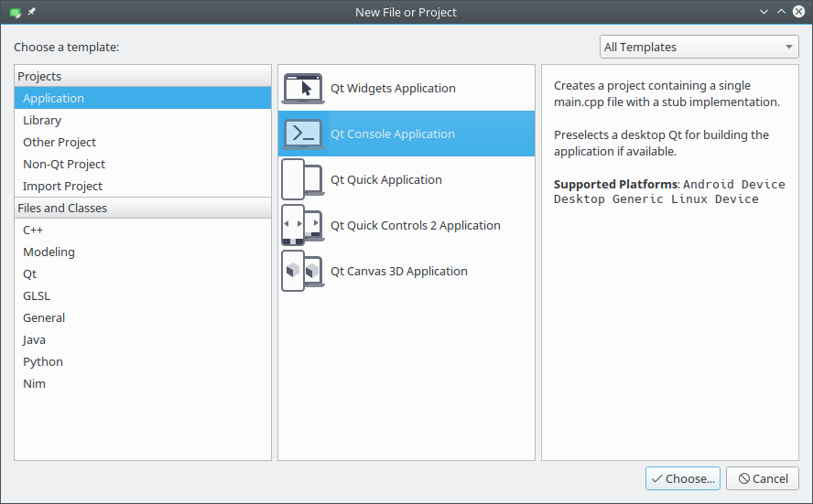Click the Cancel button

click(763, 478)
